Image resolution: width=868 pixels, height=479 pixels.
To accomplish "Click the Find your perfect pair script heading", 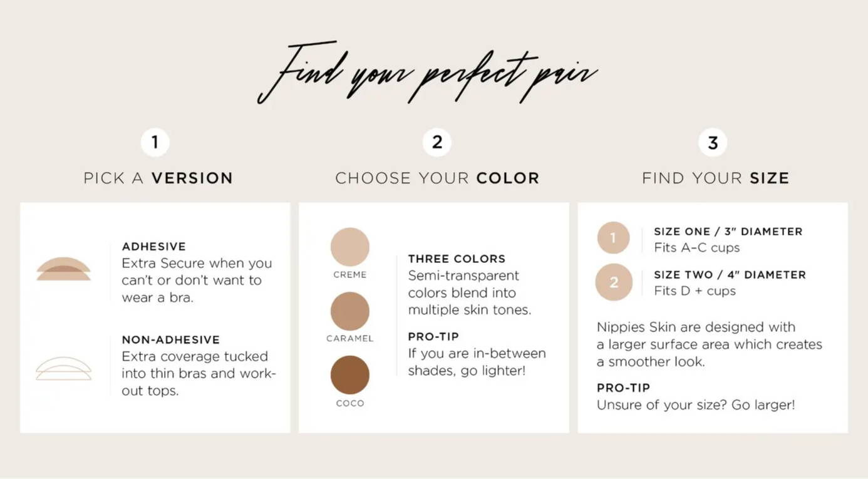I will [428, 72].
